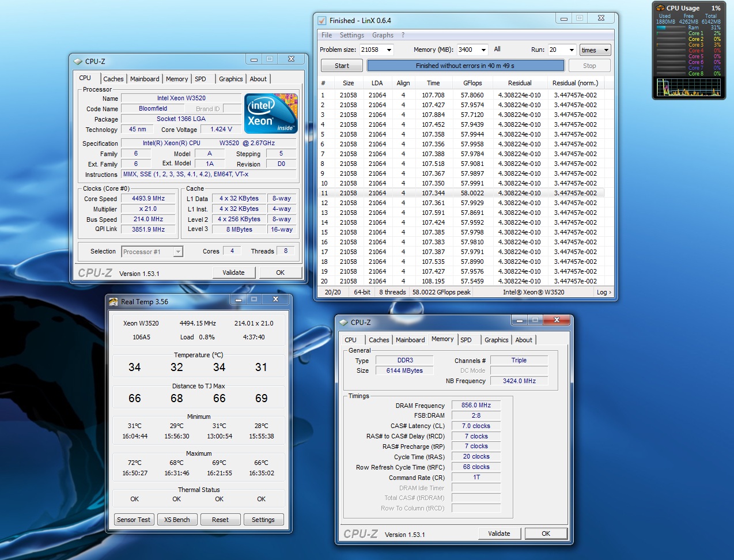Click Sensor Test in Real Temp
The width and height of the screenshot is (734, 560).
[134, 520]
